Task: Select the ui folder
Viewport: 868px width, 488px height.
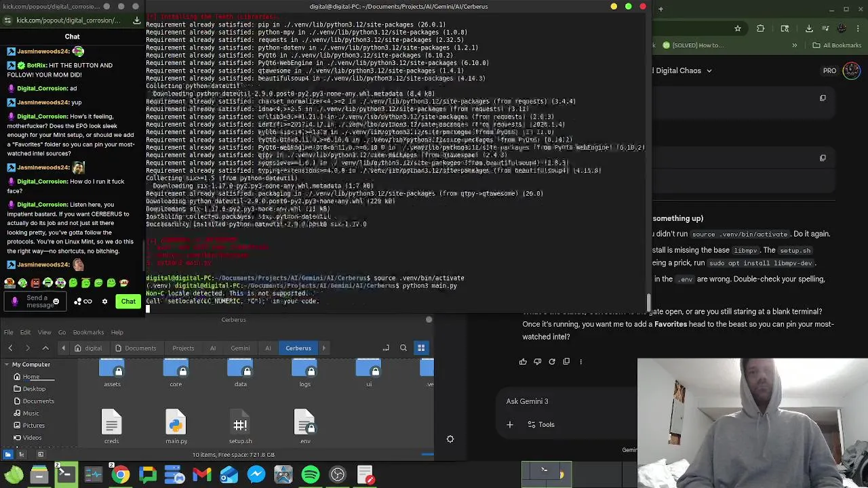Action: (x=369, y=373)
